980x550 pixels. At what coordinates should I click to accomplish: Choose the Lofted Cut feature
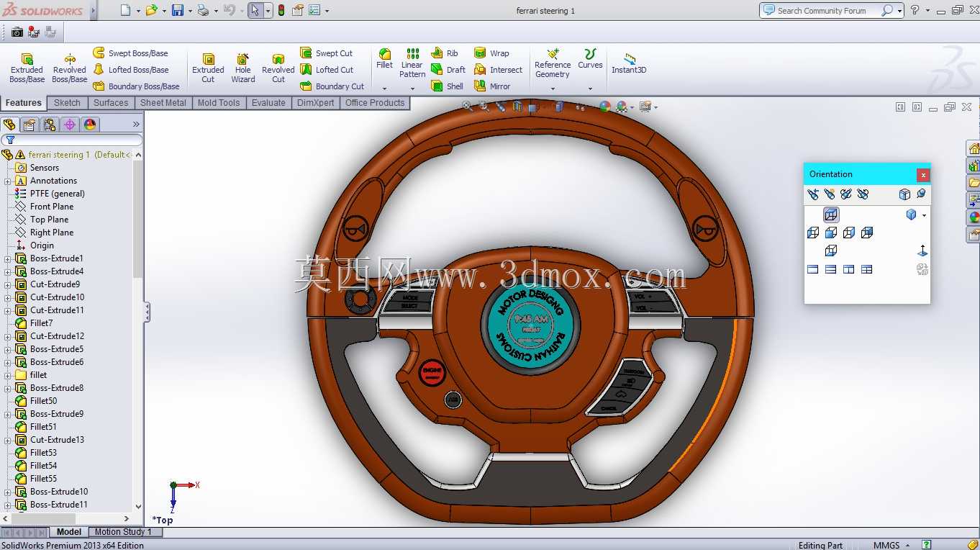(x=327, y=70)
